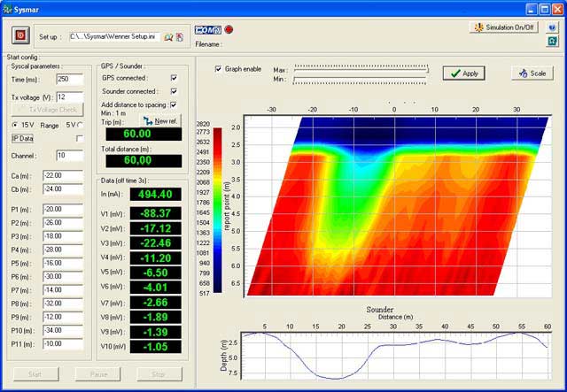
Task: Click the Start button
Action: (35, 374)
